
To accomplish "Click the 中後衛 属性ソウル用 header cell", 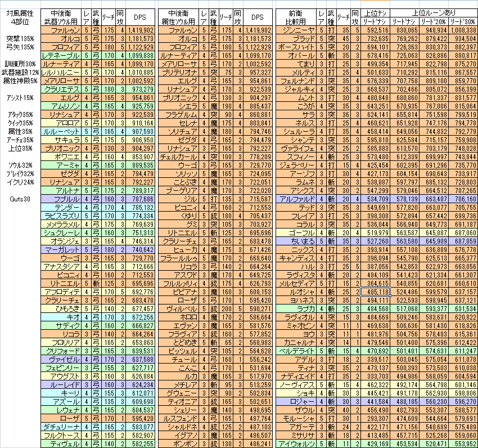I will 179,17.
